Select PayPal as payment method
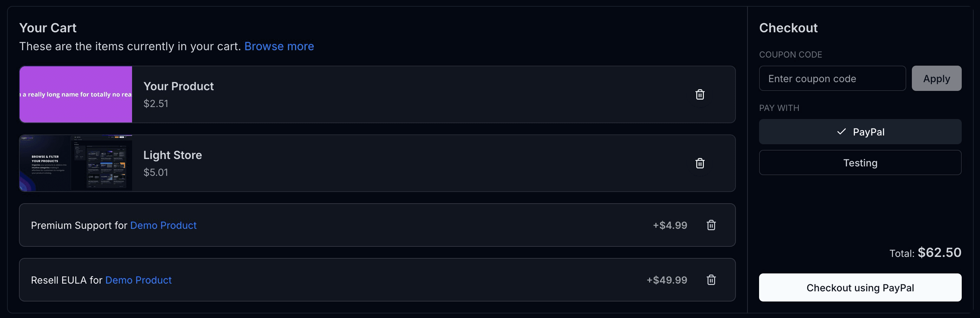Viewport: 980px width, 318px height. coord(861,132)
